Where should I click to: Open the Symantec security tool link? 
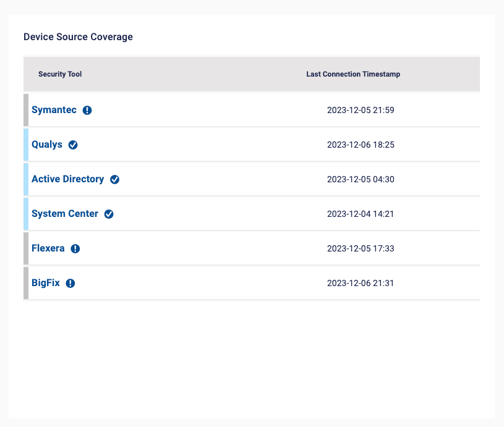coord(54,110)
